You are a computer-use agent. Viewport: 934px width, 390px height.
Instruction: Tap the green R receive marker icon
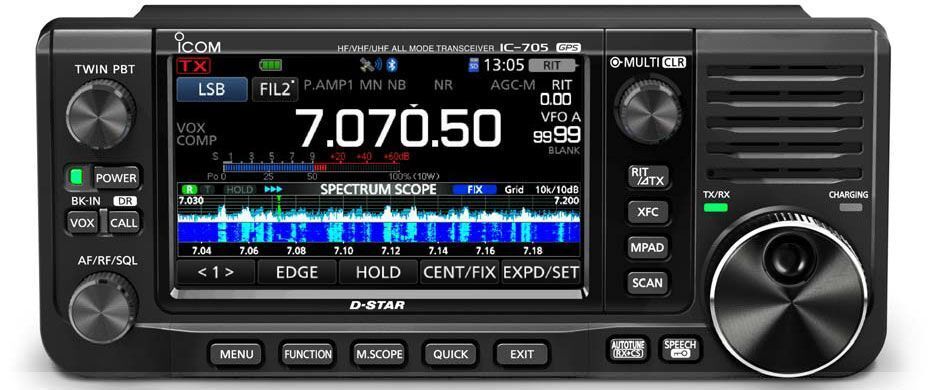189,189
